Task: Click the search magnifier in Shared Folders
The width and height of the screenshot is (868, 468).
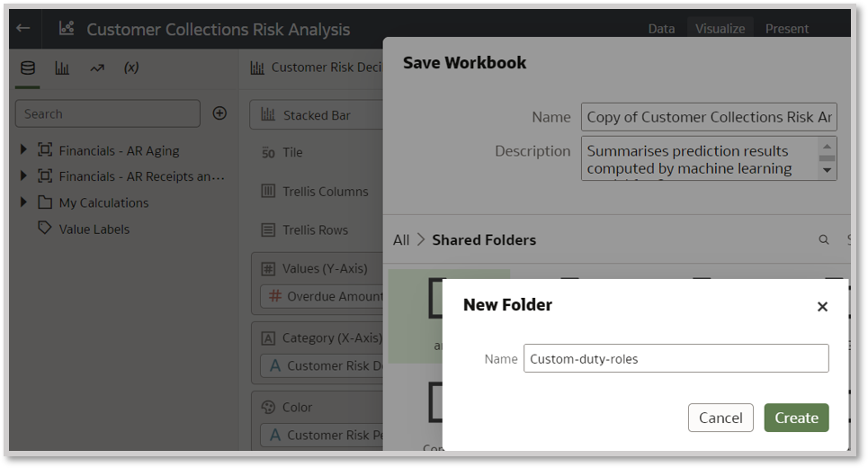Action: coord(823,240)
